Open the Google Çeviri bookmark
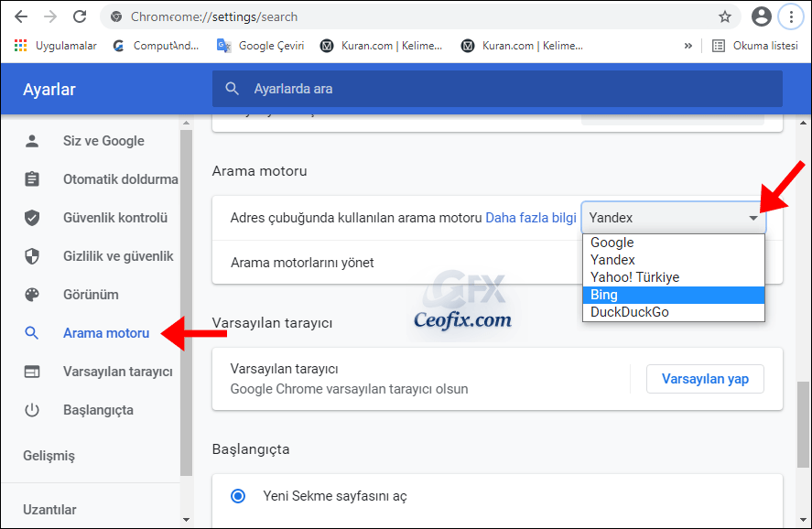This screenshot has height=529, width=812. (261, 46)
